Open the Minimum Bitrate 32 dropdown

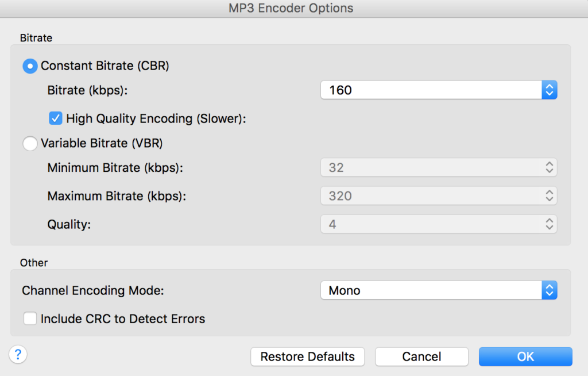click(439, 167)
